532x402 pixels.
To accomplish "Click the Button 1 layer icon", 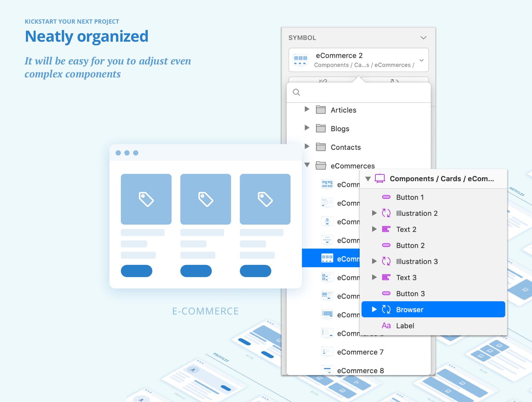I will coord(386,197).
